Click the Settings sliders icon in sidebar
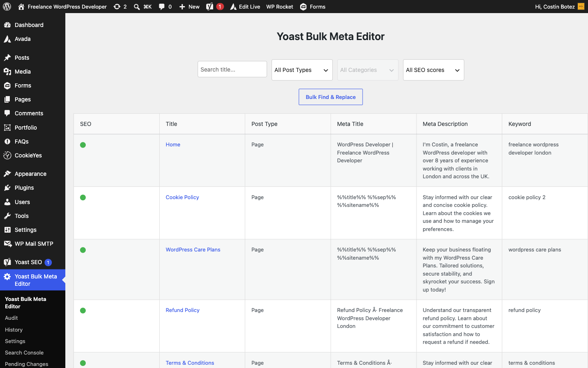The width and height of the screenshot is (588, 368). 7,230
